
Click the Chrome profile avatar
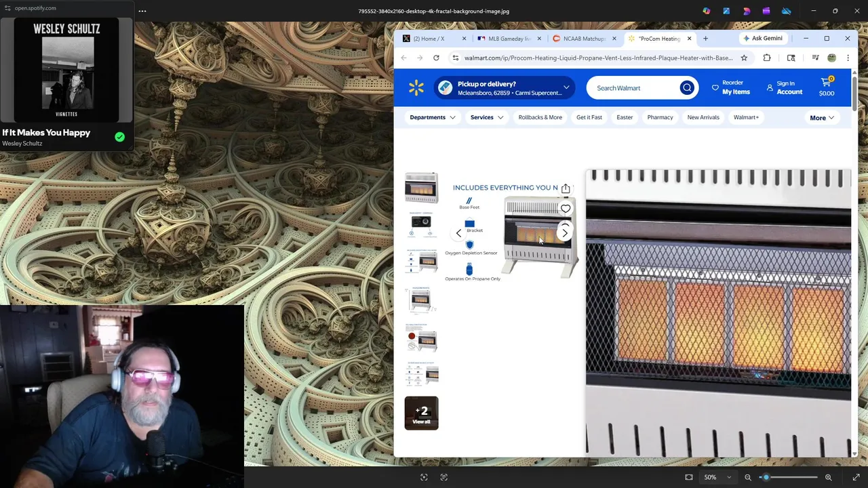pos(831,58)
